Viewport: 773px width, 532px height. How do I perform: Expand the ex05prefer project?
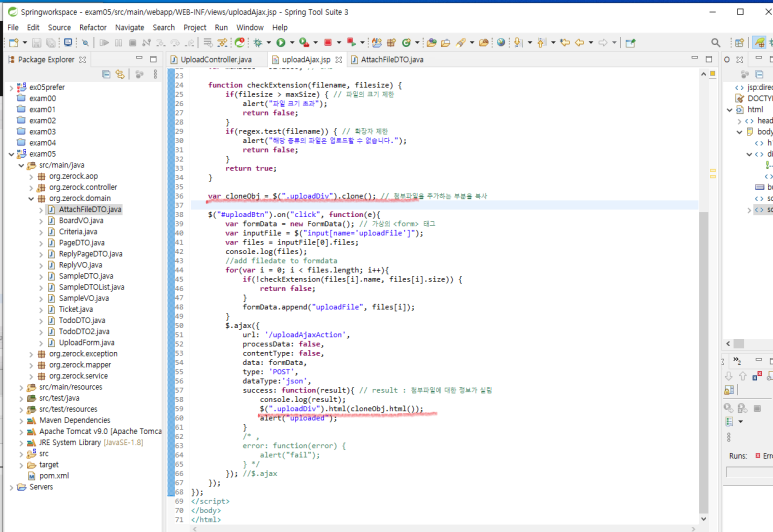click(11, 88)
